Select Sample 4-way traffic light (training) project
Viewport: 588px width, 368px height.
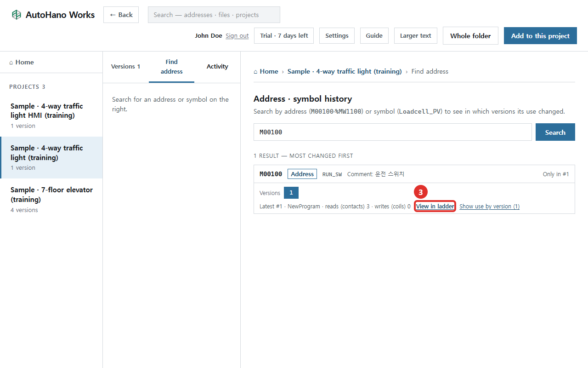[x=51, y=157]
